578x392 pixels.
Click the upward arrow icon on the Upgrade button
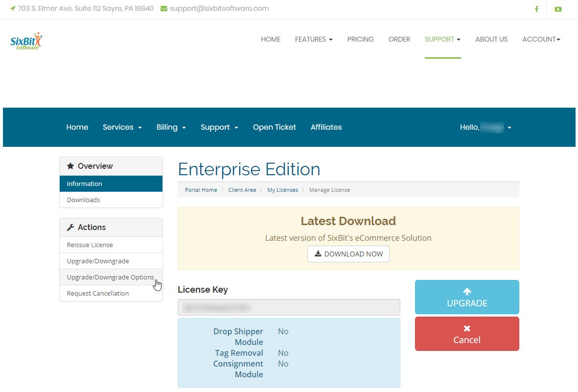467,292
